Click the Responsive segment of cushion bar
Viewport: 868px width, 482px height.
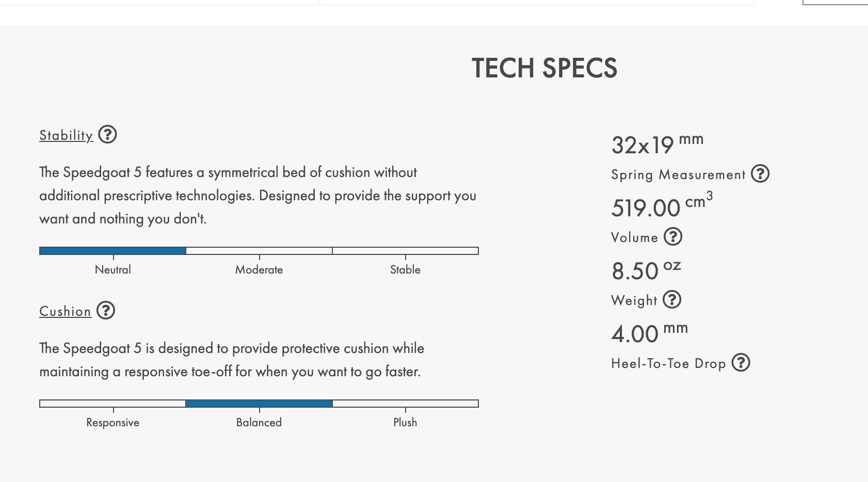coord(112,404)
